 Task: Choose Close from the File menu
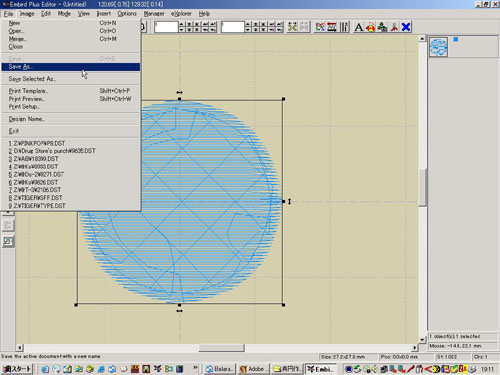(71, 47)
